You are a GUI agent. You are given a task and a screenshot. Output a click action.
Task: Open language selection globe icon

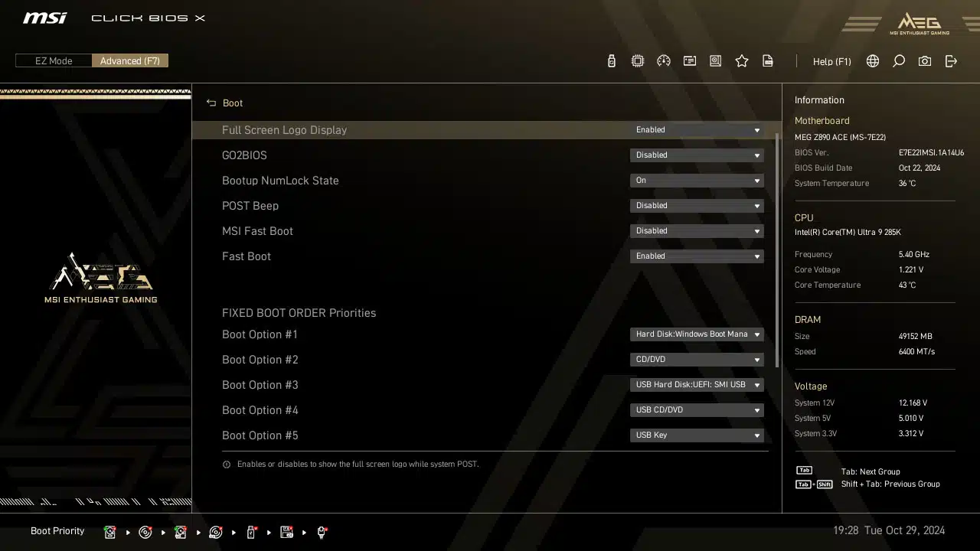pos(873,61)
